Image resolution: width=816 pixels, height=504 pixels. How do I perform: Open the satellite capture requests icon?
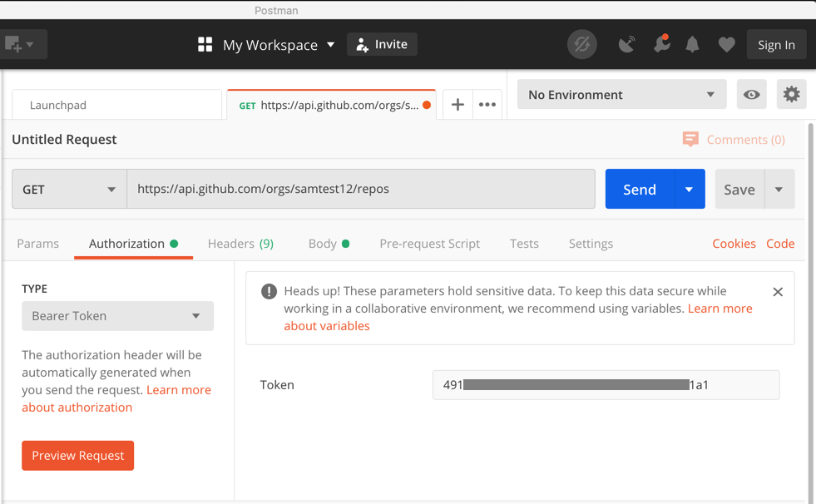click(626, 45)
